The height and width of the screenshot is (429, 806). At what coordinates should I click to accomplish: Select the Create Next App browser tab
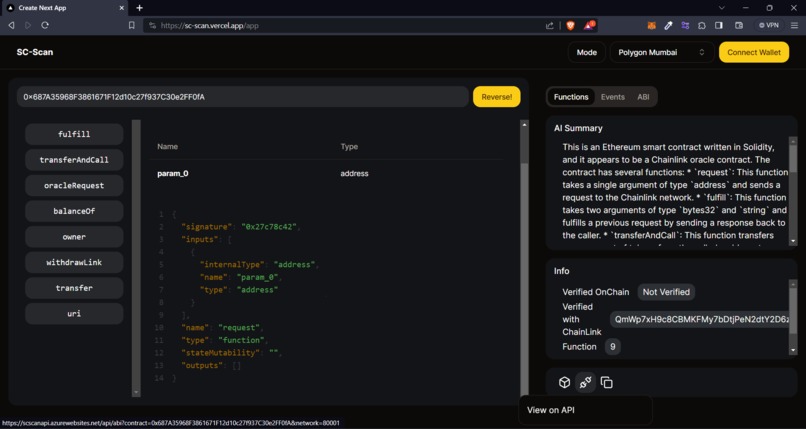(64, 8)
